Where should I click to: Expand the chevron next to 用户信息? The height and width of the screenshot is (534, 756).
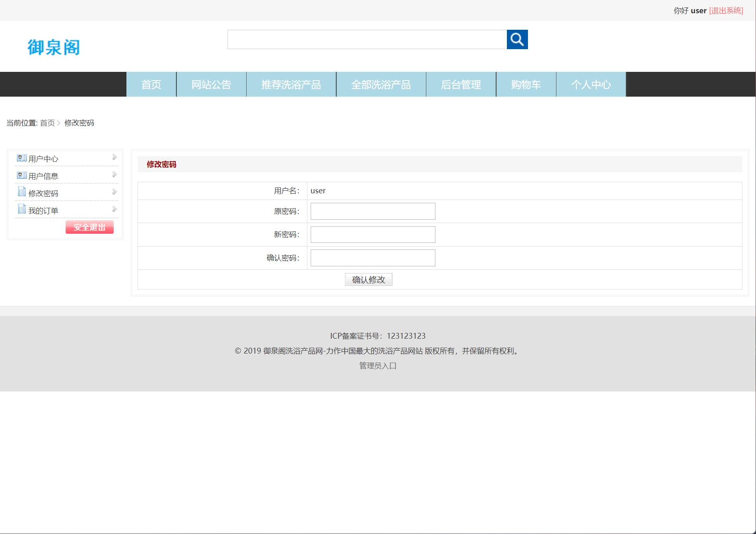tap(114, 174)
